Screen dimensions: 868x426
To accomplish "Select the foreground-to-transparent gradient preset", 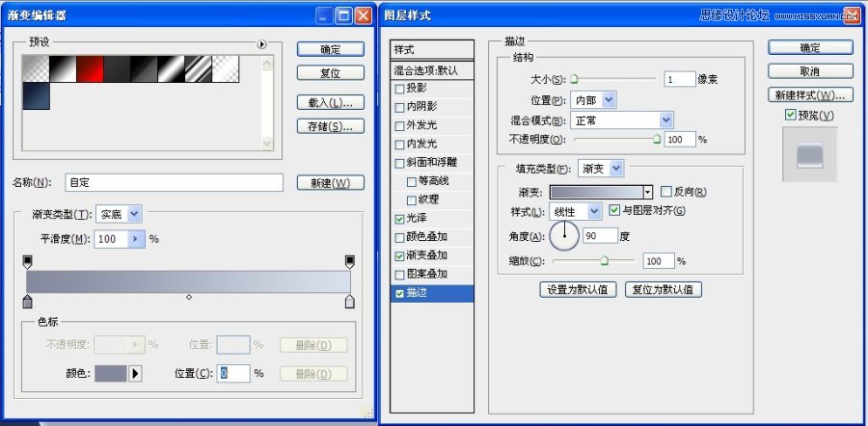I will point(36,69).
